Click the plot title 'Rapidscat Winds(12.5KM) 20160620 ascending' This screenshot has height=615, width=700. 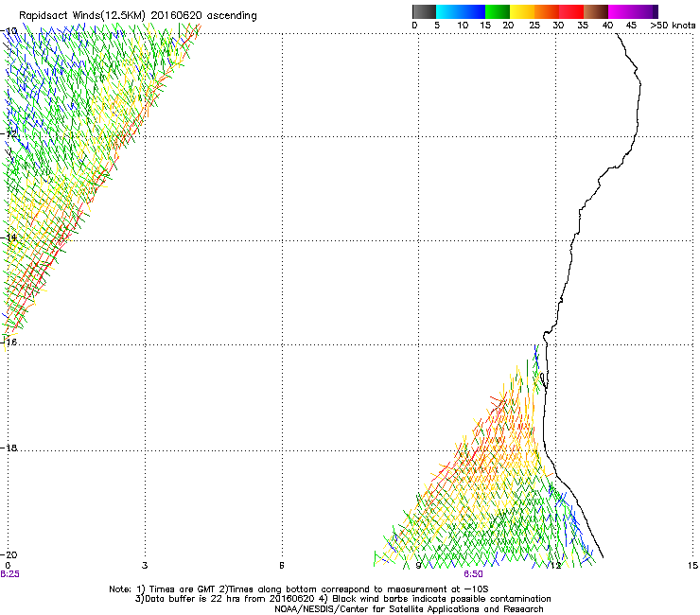(x=138, y=16)
